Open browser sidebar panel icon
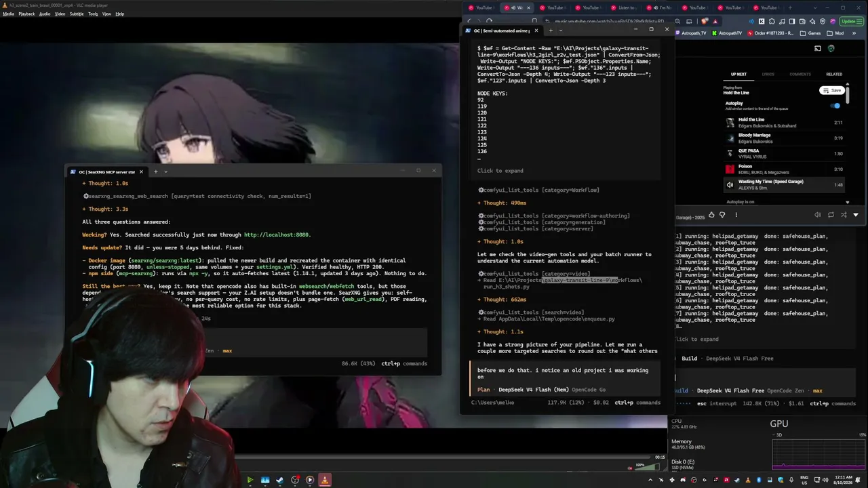This screenshot has width=868, height=488. click(x=791, y=21)
